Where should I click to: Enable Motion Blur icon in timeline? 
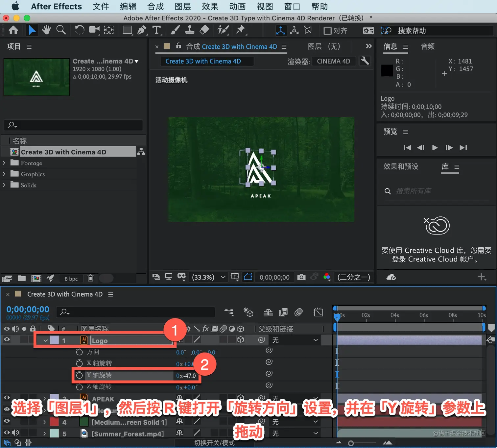(x=298, y=312)
